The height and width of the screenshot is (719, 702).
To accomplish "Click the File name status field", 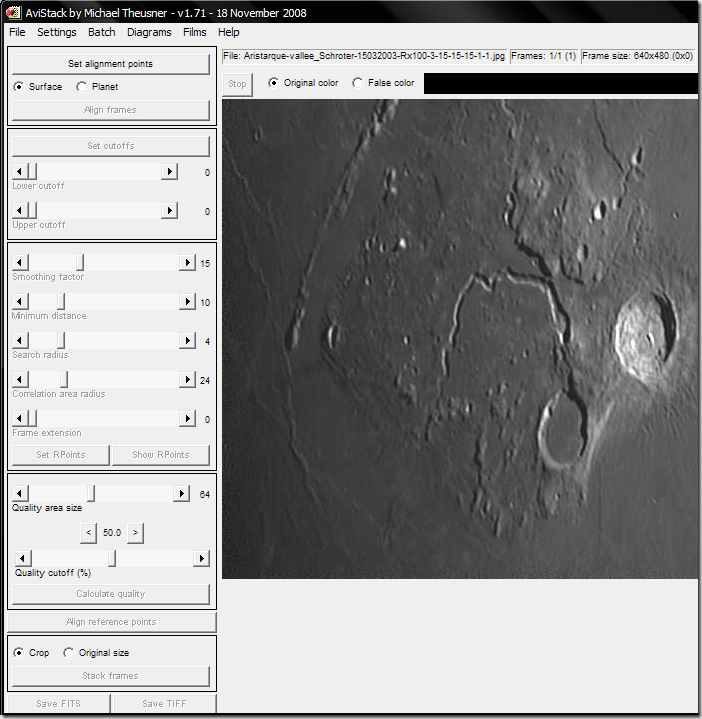I will pos(364,56).
